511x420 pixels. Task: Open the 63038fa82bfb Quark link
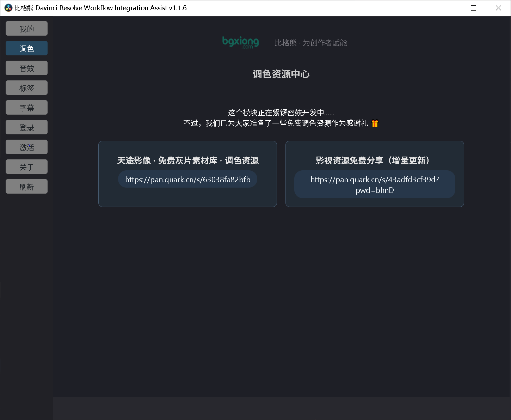click(x=187, y=179)
